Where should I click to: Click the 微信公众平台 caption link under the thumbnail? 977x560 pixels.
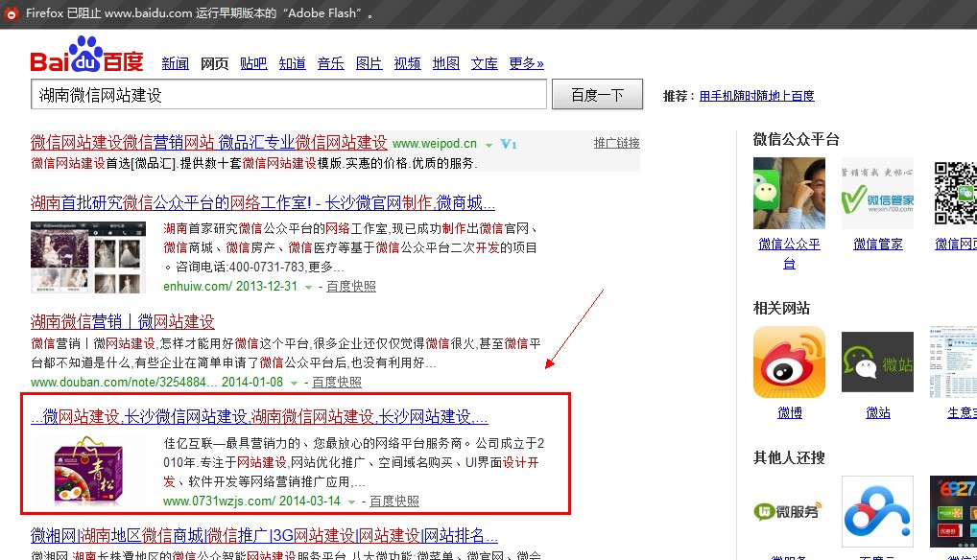click(x=789, y=253)
